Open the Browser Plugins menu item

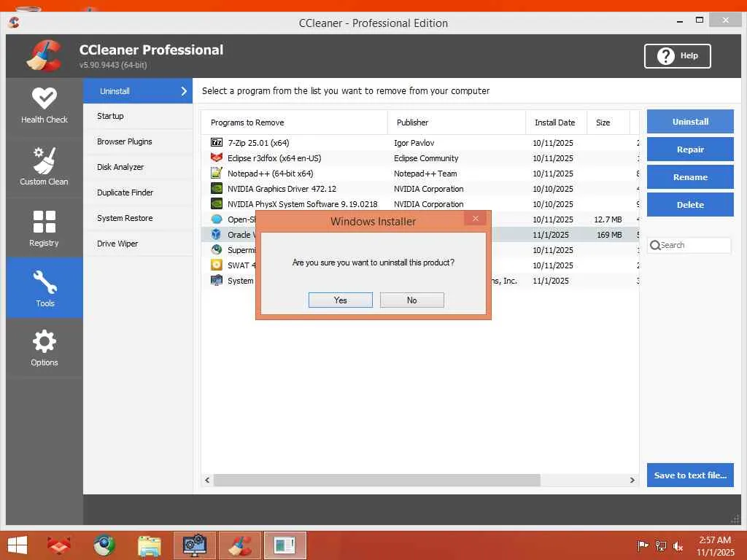tap(138, 141)
